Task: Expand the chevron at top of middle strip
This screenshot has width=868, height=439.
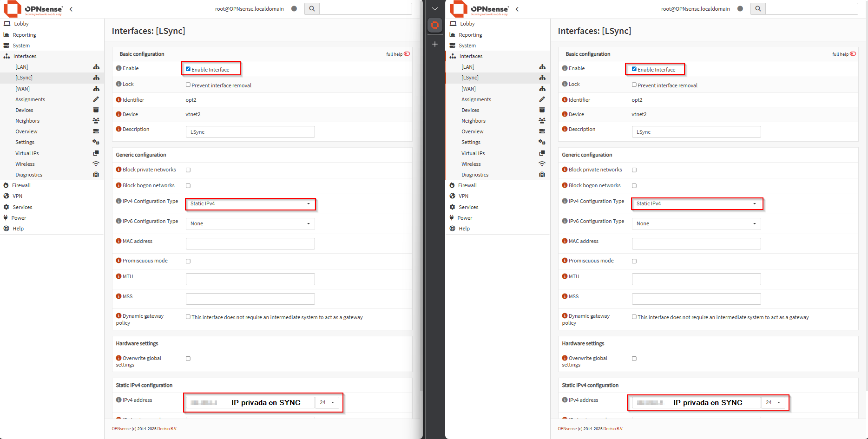Action: [x=435, y=9]
